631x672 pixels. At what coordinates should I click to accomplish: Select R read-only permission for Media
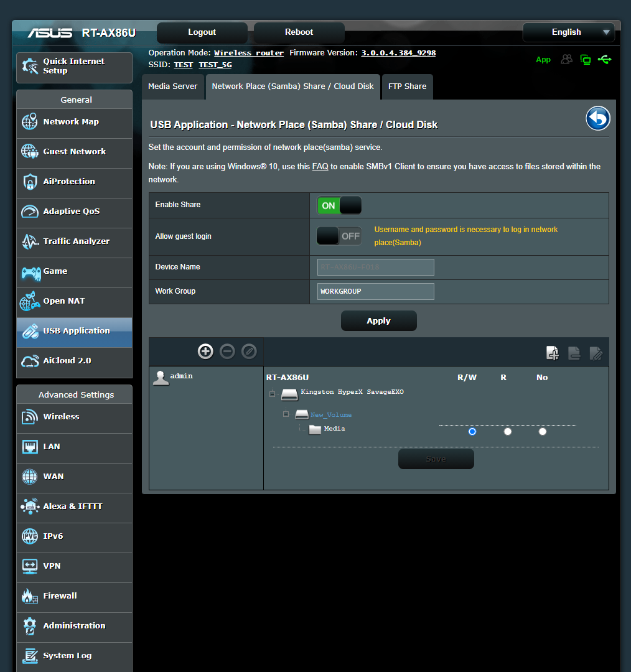(x=508, y=431)
